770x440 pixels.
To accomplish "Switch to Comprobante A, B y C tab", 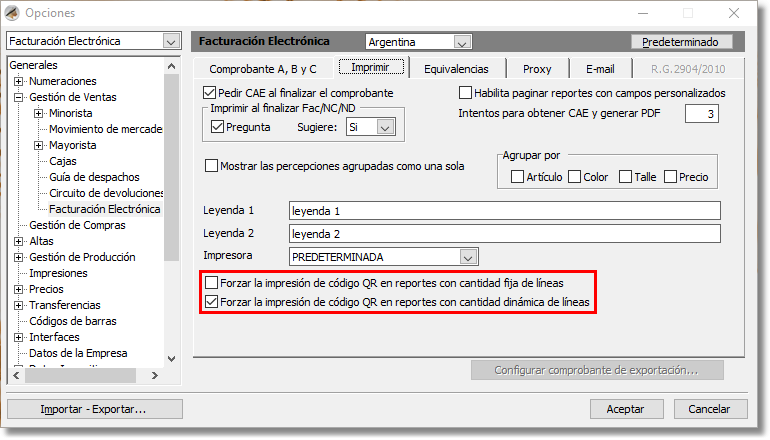I will pyautogui.click(x=263, y=69).
